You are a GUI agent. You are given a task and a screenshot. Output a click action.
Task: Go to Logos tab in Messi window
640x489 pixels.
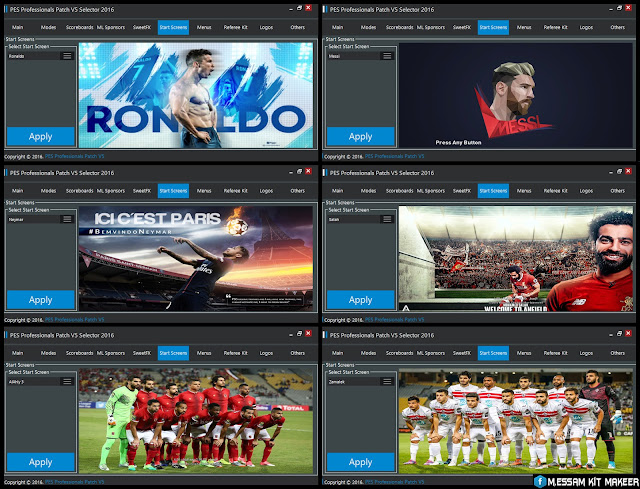(x=586, y=27)
